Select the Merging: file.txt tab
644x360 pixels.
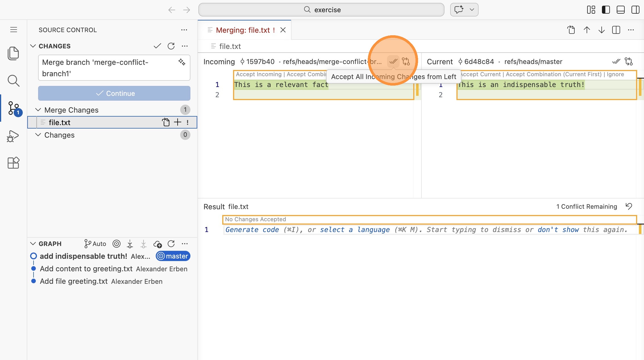pos(243,30)
